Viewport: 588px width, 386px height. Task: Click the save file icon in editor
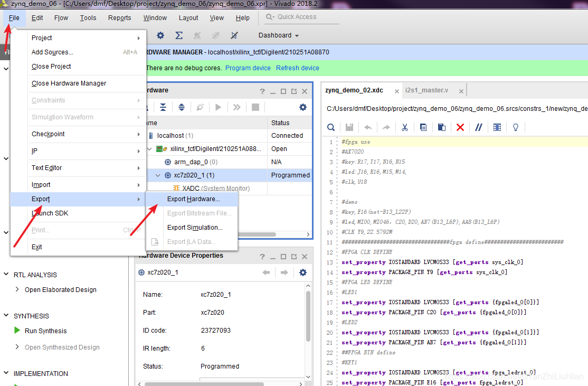pyautogui.click(x=349, y=127)
